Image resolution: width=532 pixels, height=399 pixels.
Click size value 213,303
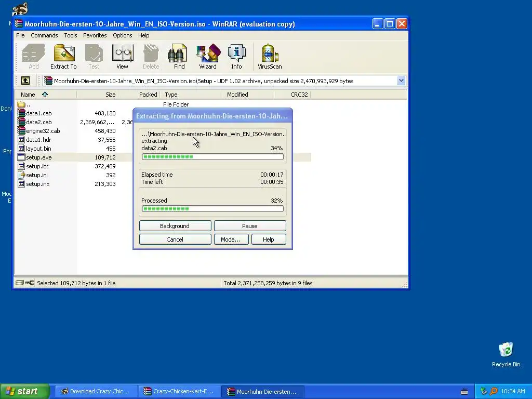[105, 183]
